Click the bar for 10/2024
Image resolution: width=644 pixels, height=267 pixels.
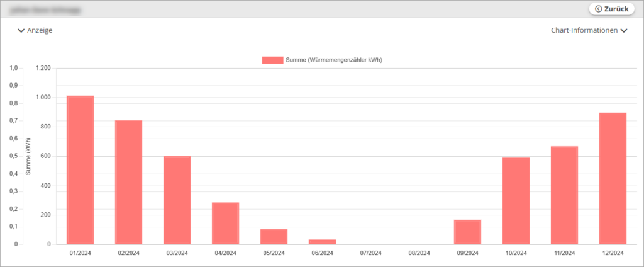click(516, 201)
